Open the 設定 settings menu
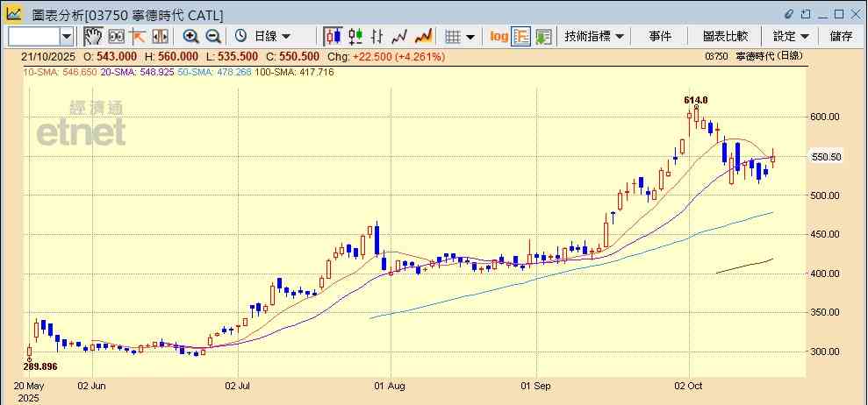This screenshot has width=868, height=405. [x=790, y=36]
